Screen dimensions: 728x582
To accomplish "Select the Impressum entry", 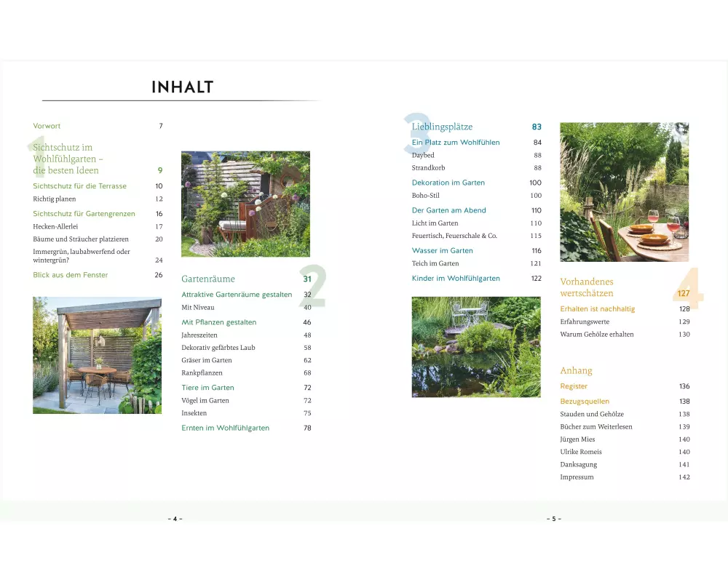I will coord(577,477).
